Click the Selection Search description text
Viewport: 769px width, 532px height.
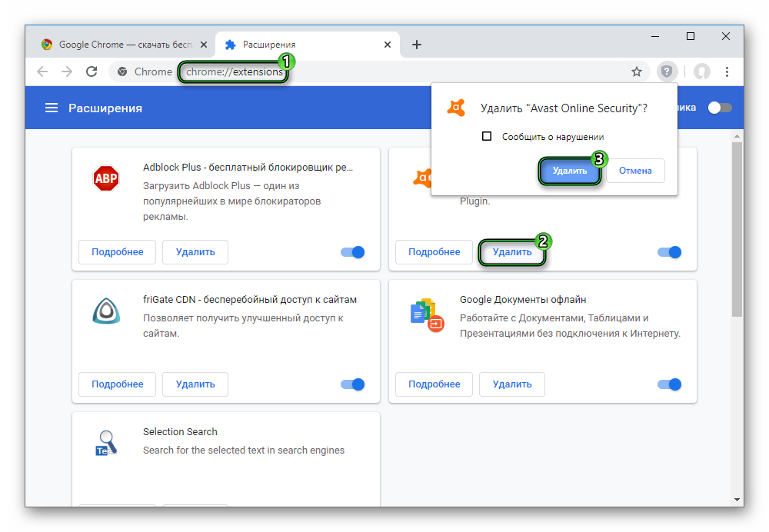click(244, 450)
